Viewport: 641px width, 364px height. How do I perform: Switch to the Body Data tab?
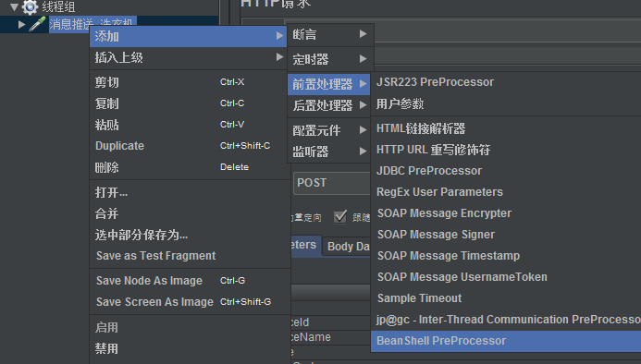tap(347, 247)
